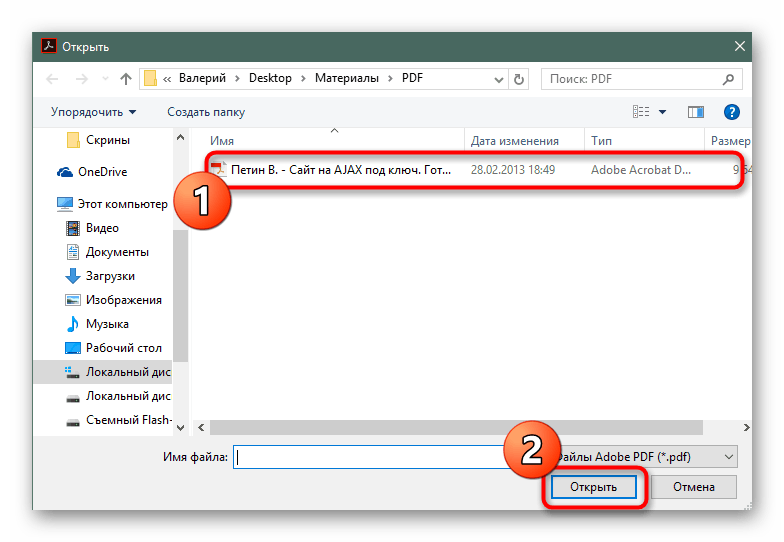
Task: Select OneDrive in the sidebar
Action: pyautogui.click(x=92, y=172)
